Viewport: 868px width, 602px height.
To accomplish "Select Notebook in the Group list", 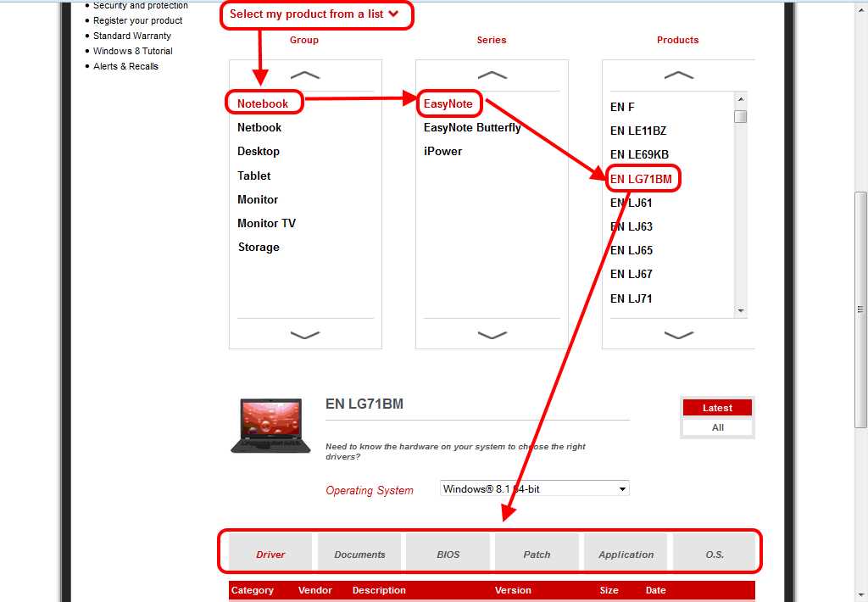I will [263, 103].
